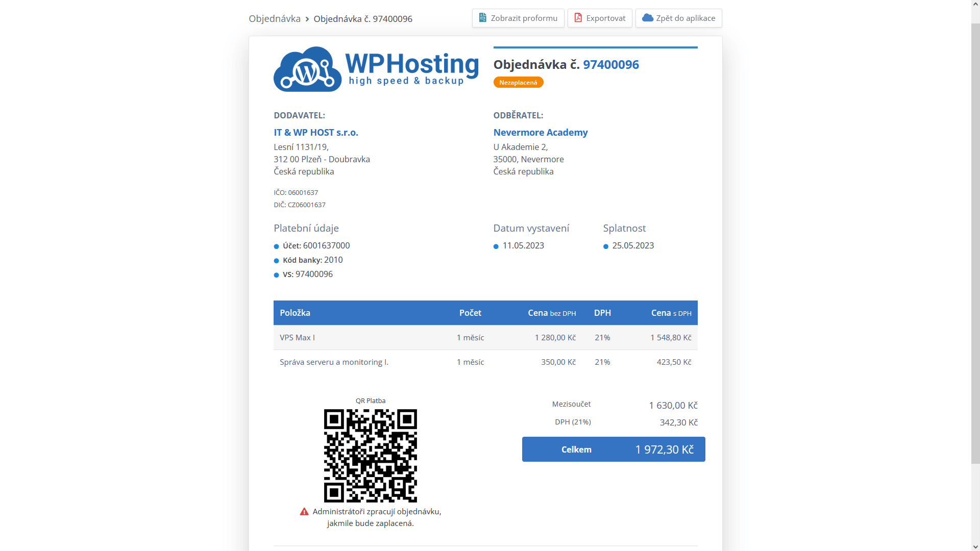Viewport: 980px width, 551px height.
Task: Click the red warning triangle icon
Action: pos(304,512)
